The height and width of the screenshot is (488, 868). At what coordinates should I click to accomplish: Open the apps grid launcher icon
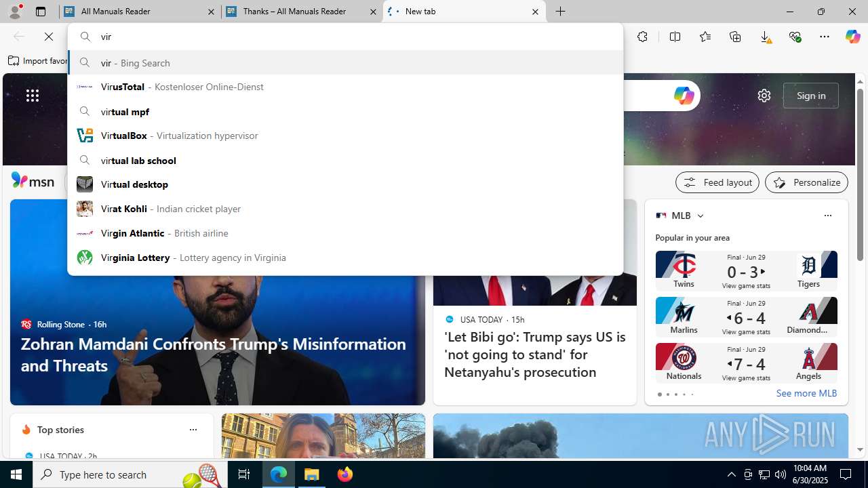[33, 96]
